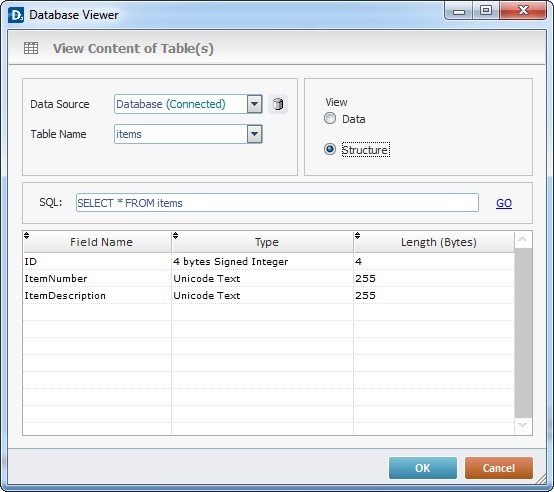Open the Table Name dropdown arrow

point(254,134)
